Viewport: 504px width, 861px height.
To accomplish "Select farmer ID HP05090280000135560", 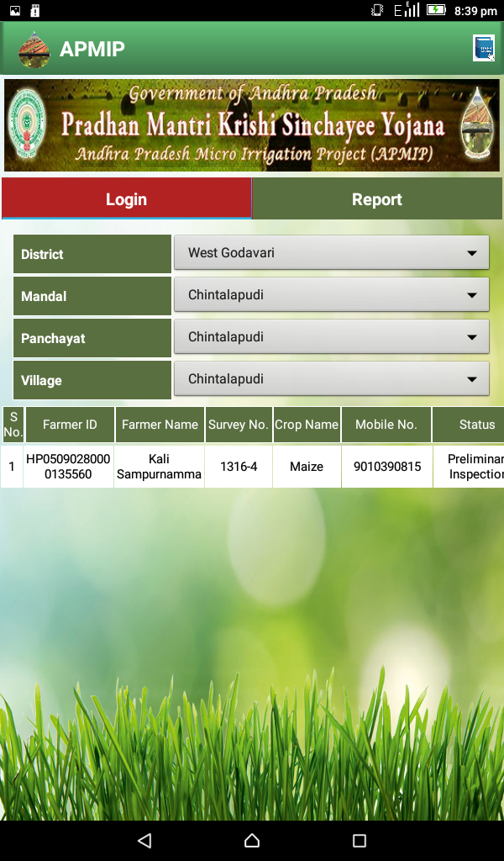I will coord(68,466).
